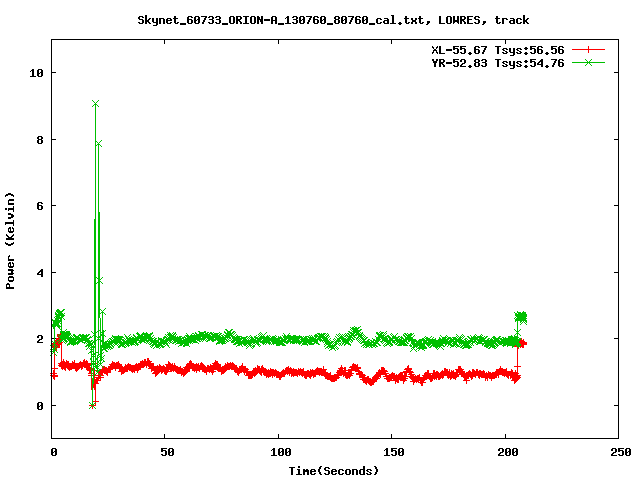Click the red XL legend line sample
Image resolution: width=640 pixels, height=480 pixels.
tap(588, 50)
